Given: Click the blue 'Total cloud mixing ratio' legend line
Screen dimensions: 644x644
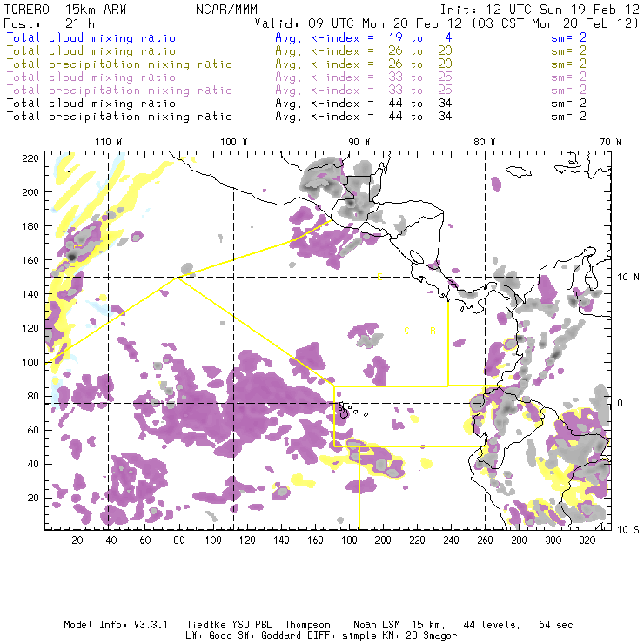Looking at the screenshot, I should tap(91, 37).
